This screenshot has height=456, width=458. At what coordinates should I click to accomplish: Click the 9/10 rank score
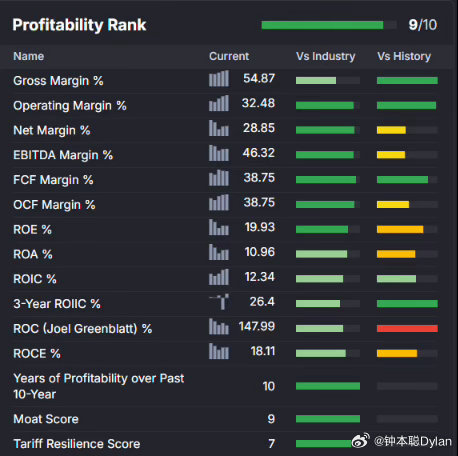coord(423,25)
